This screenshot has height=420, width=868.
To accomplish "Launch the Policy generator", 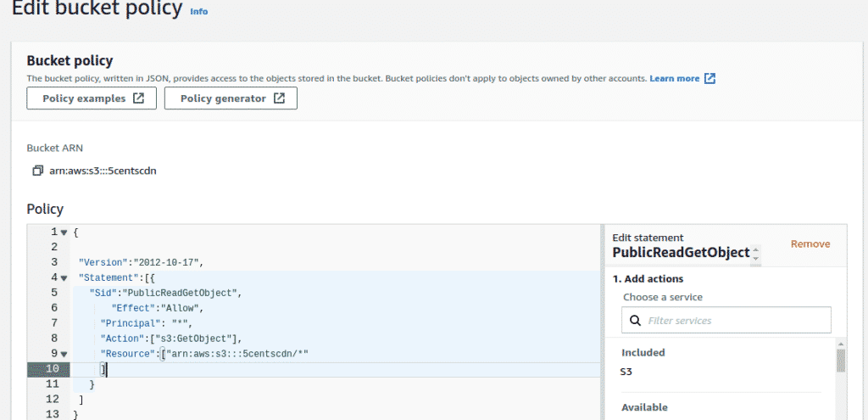I will pyautogui.click(x=231, y=98).
